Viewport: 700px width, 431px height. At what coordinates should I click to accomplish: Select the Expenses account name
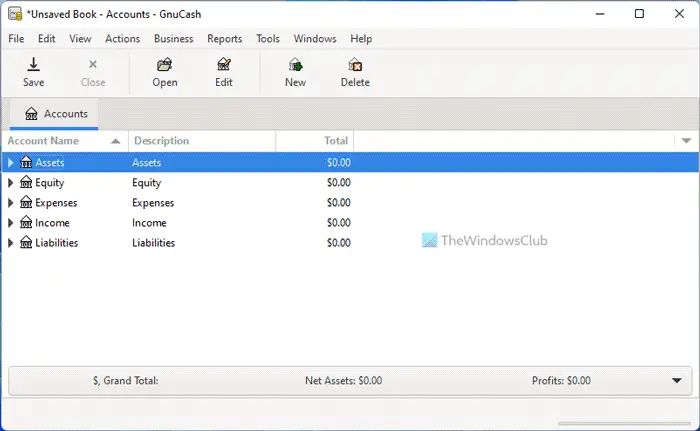tap(56, 203)
